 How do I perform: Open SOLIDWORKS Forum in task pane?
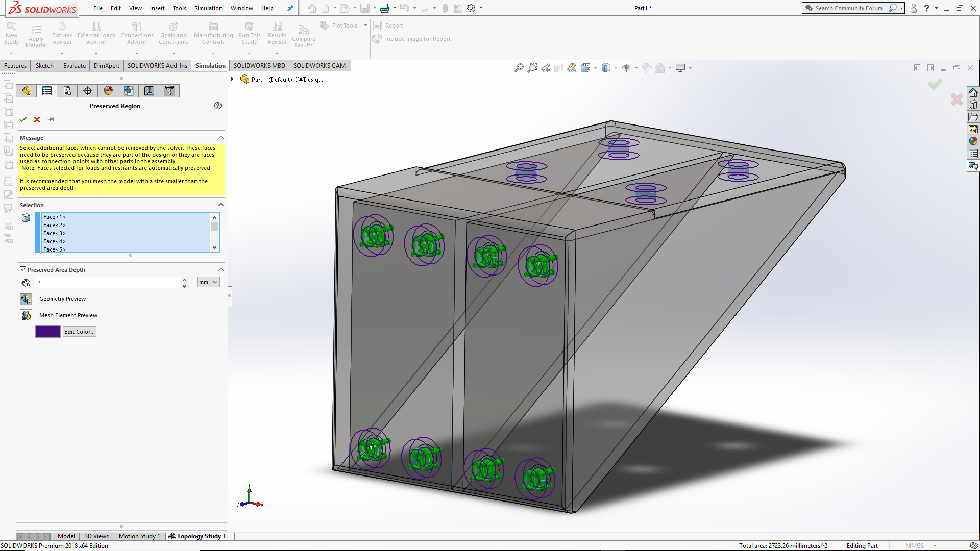(973, 166)
